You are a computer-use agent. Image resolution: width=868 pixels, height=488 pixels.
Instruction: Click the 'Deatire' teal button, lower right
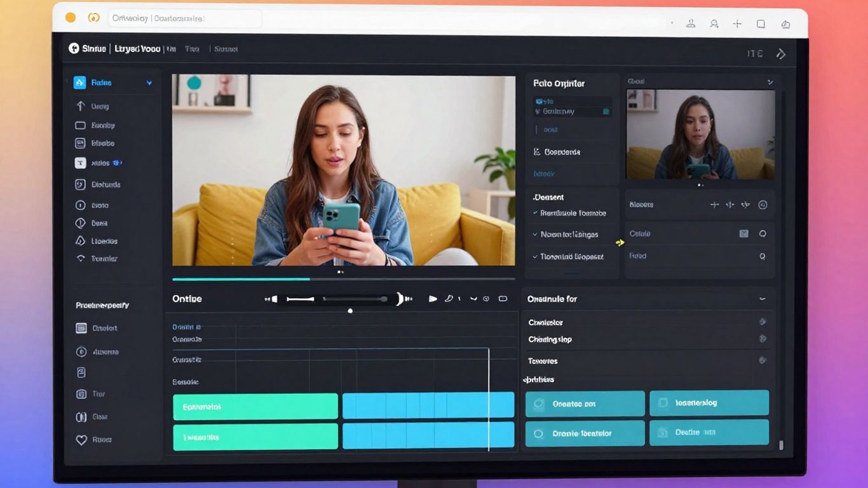[709, 432]
